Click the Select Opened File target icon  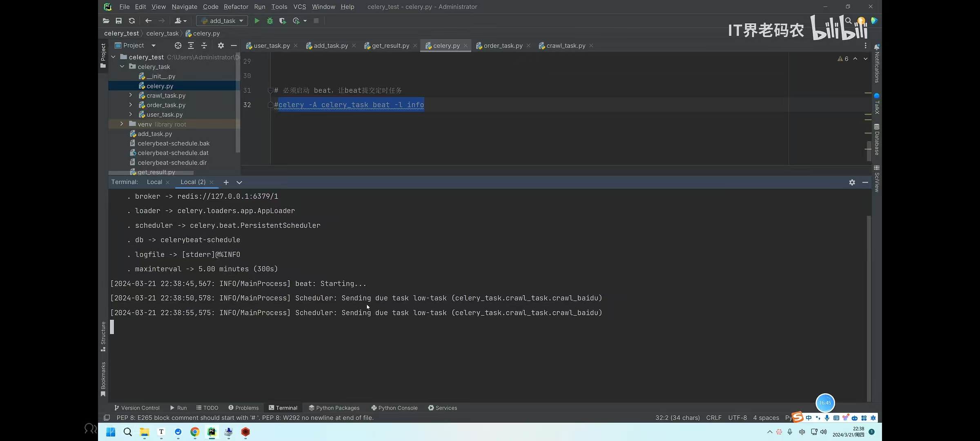(x=178, y=45)
